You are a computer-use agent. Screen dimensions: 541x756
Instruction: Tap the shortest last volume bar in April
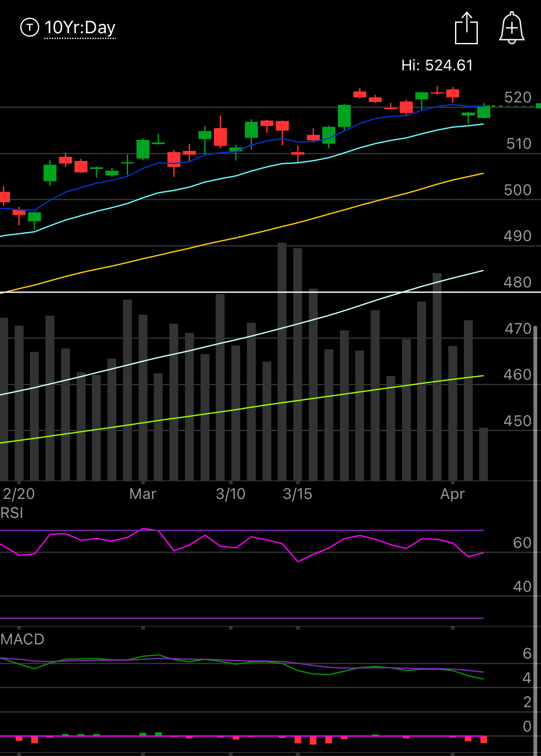(x=484, y=454)
